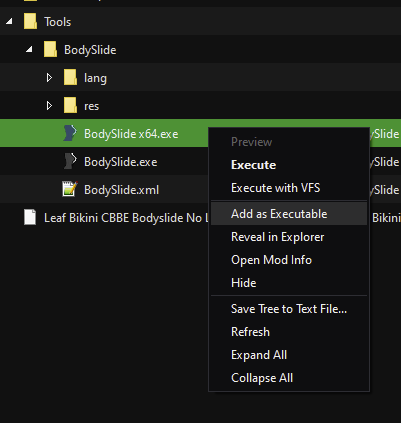
Task: Select the res folder name
Action: (x=92, y=106)
